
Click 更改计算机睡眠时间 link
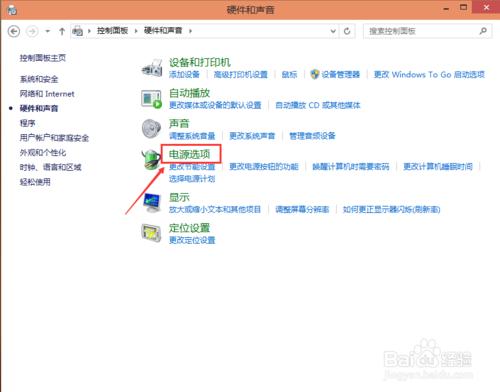(438, 167)
